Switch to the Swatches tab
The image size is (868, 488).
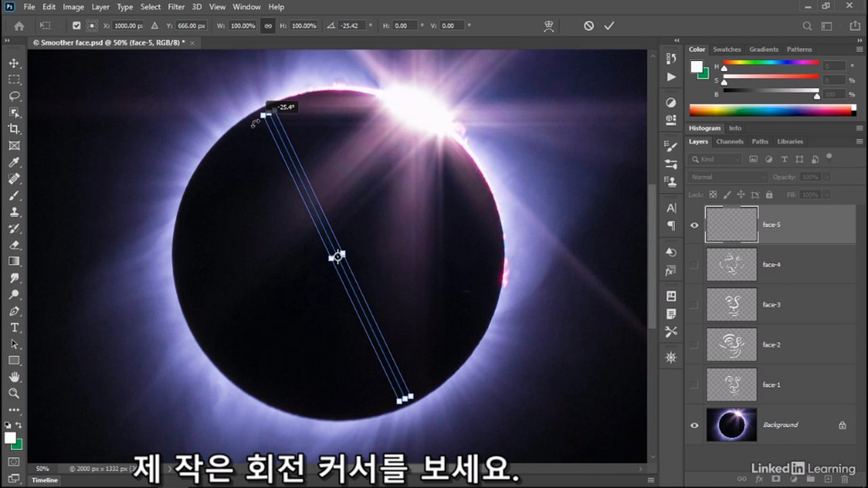click(727, 49)
